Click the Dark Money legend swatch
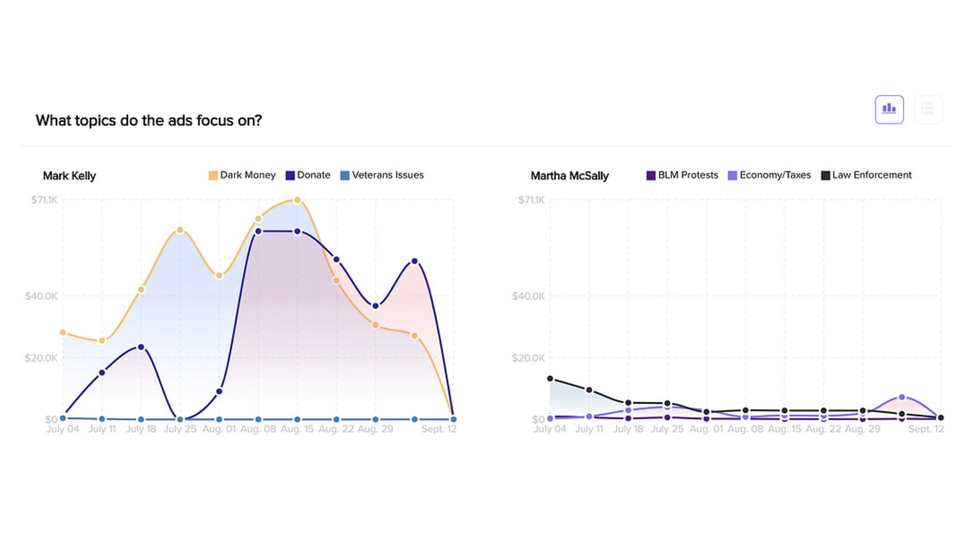972x560 pixels. coord(213,175)
